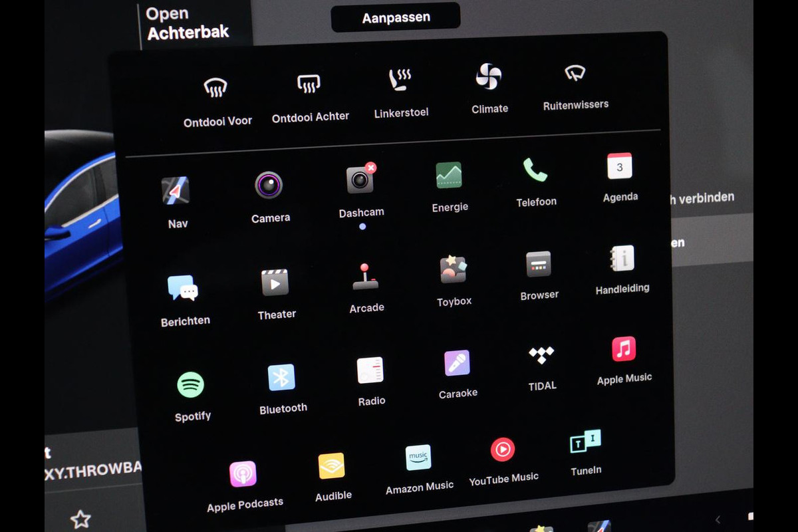
Task: Click the blue car thumbnail
Action: (80, 213)
